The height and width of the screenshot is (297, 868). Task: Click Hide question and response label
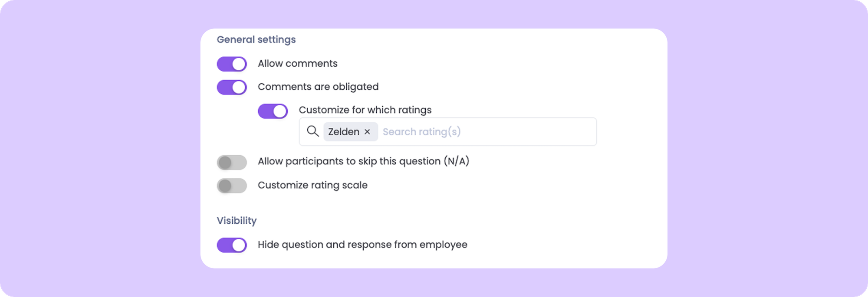point(362,245)
